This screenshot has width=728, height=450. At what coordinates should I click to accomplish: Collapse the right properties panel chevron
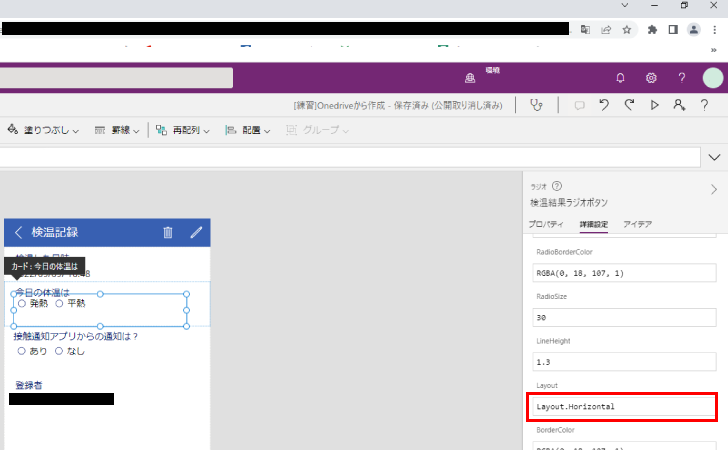[x=713, y=189]
